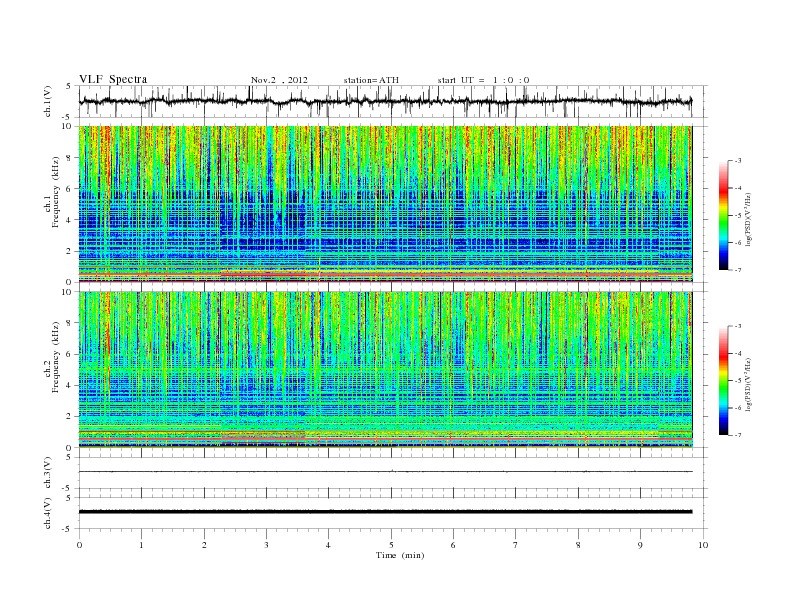The image size is (792, 612).
Task: Click the ch.1 PSD color bar
Action: [723, 215]
